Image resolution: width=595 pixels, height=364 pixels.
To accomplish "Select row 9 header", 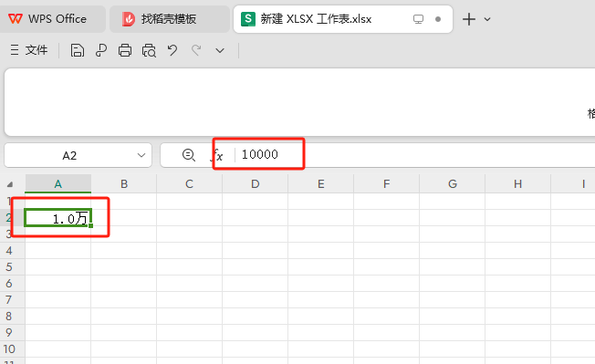I will pyautogui.click(x=12, y=333).
